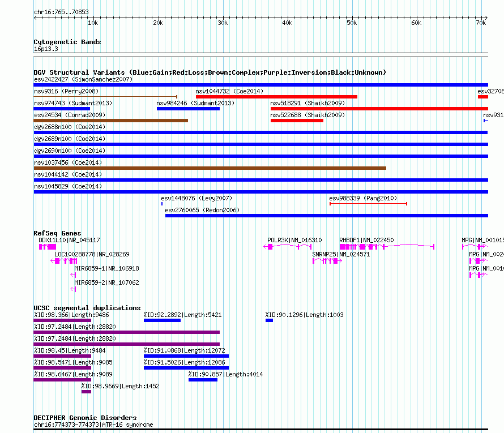
Task: Open the esv24534 (Conrad2009) brown variant
Action: pyautogui.click(x=110, y=121)
